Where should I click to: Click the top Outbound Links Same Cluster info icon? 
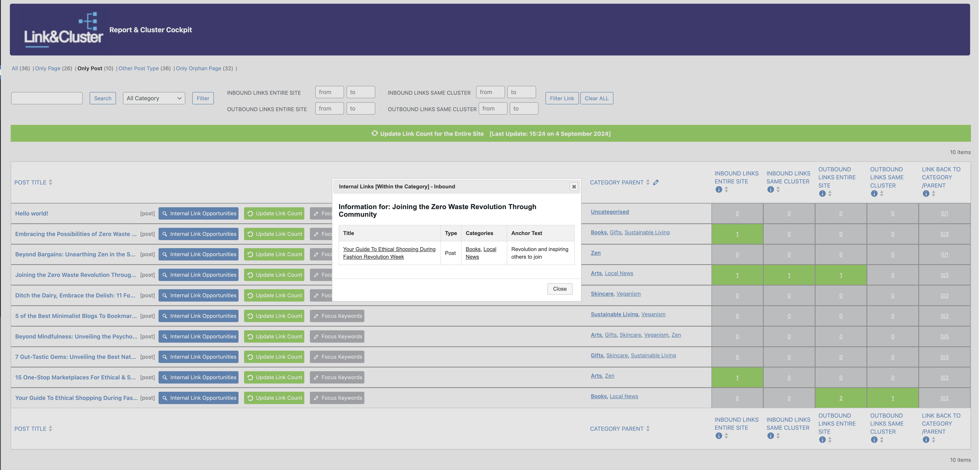pyautogui.click(x=874, y=194)
